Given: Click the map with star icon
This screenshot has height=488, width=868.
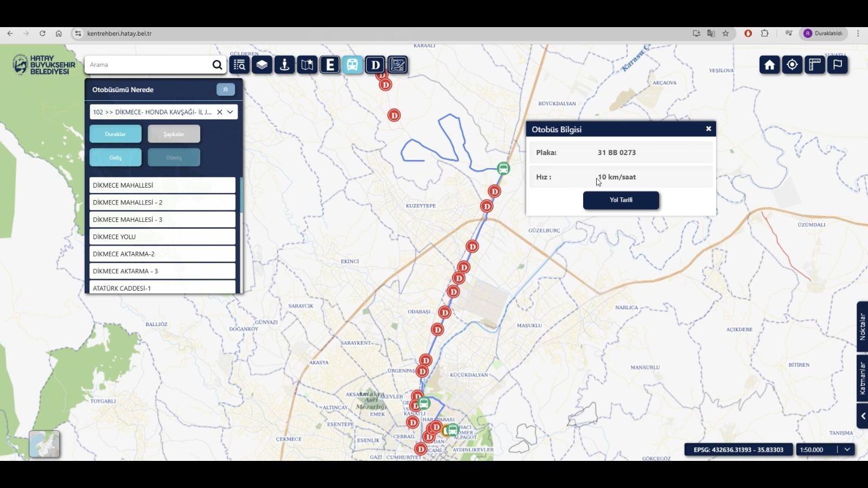Looking at the screenshot, I should tap(307, 65).
